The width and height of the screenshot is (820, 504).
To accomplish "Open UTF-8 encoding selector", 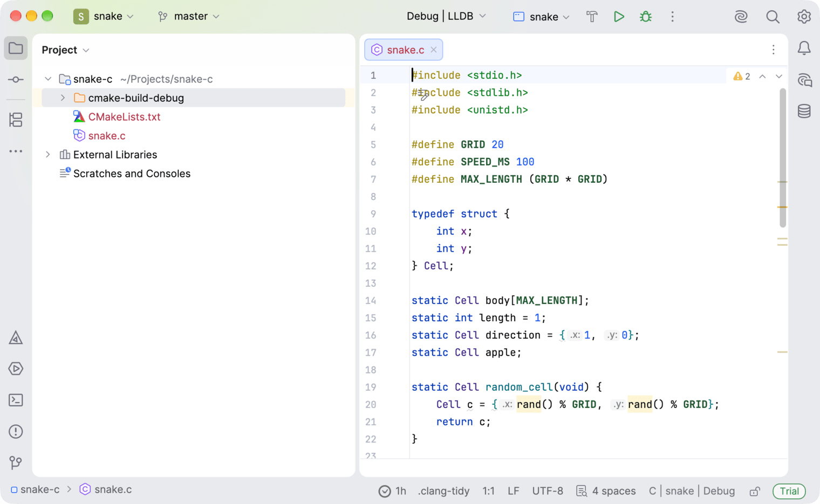I will tap(548, 491).
